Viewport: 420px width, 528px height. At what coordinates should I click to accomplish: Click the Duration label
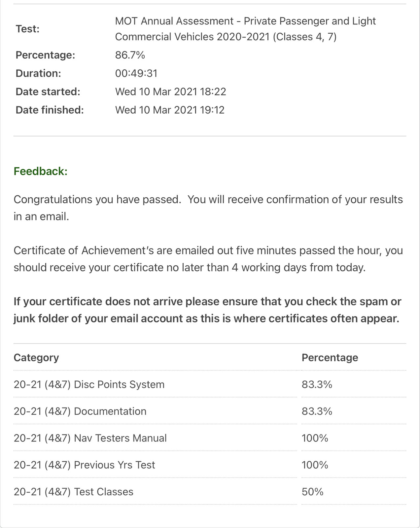tap(38, 73)
